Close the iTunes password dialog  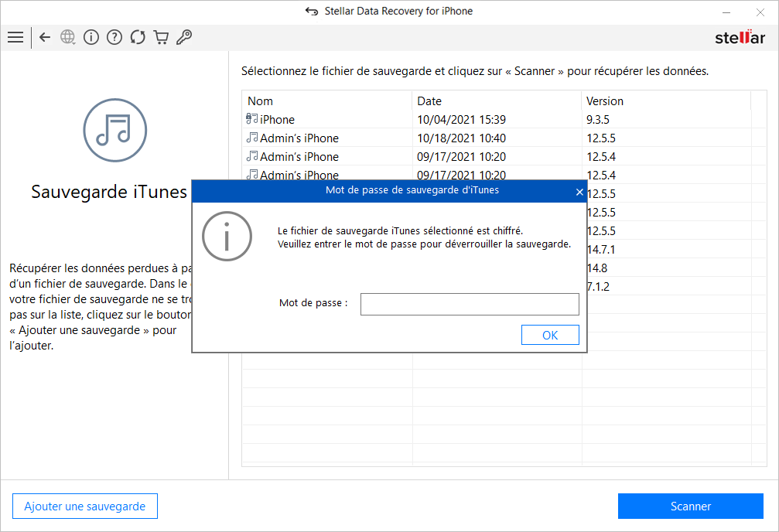[x=579, y=192]
